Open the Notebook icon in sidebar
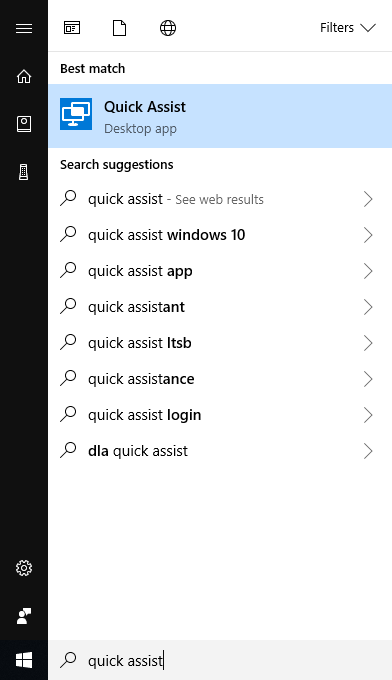This screenshot has height=680, width=392. [24, 124]
